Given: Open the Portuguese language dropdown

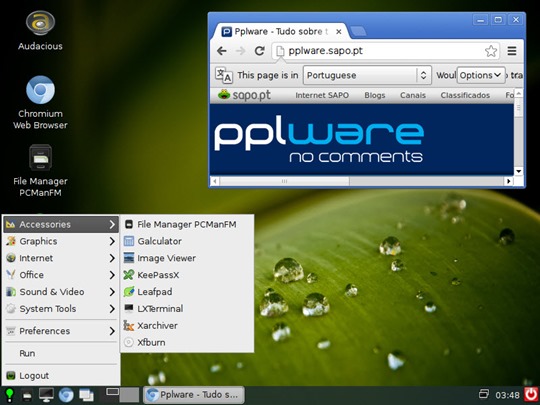Looking at the screenshot, I should 367,75.
